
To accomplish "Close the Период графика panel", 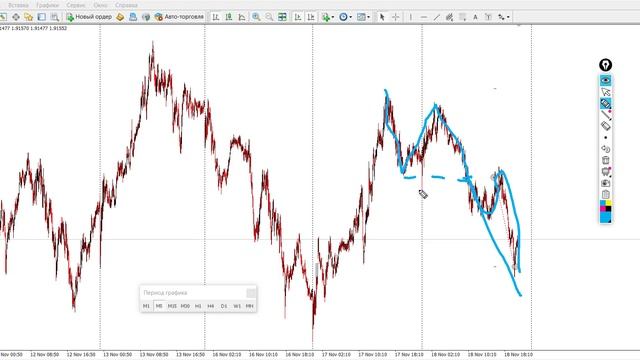I will coord(251,293).
